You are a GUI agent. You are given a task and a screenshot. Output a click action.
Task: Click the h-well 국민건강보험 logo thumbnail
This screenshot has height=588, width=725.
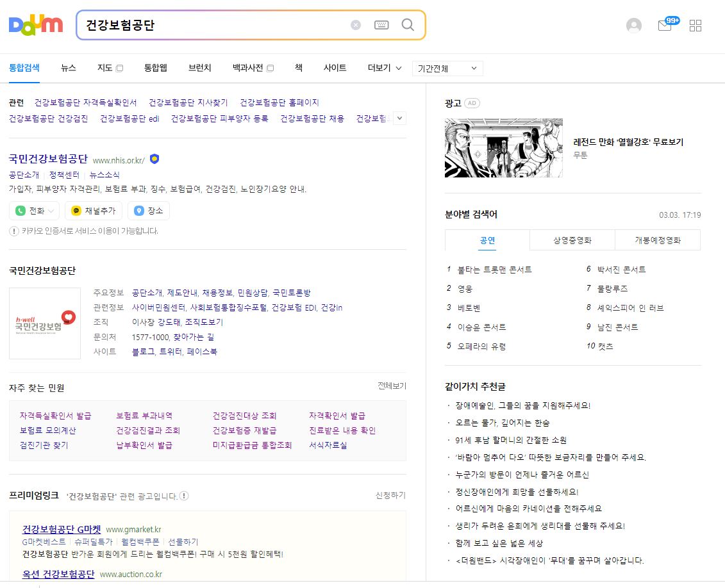click(45, 323)
